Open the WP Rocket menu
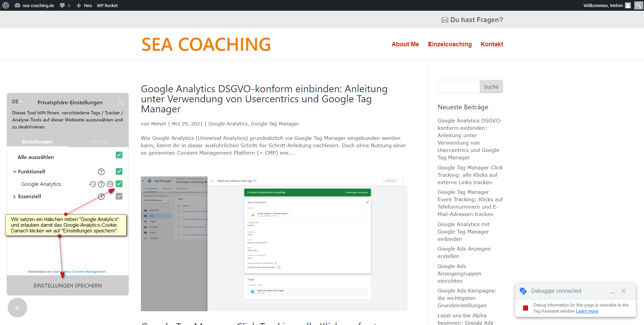This screenshot has height=325, width=644. coord(107,5)
